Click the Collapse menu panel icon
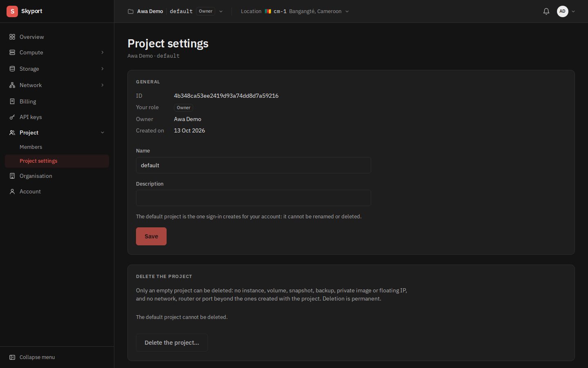 pyautogui.click(x=12, y=357)
